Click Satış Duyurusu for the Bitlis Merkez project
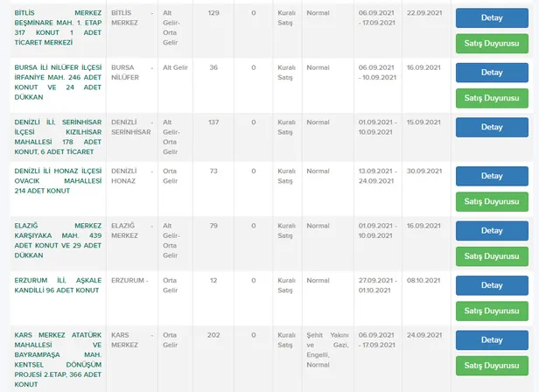Image resolution: width=539 pixels, height=392 pixels. (x=492, y=45)
